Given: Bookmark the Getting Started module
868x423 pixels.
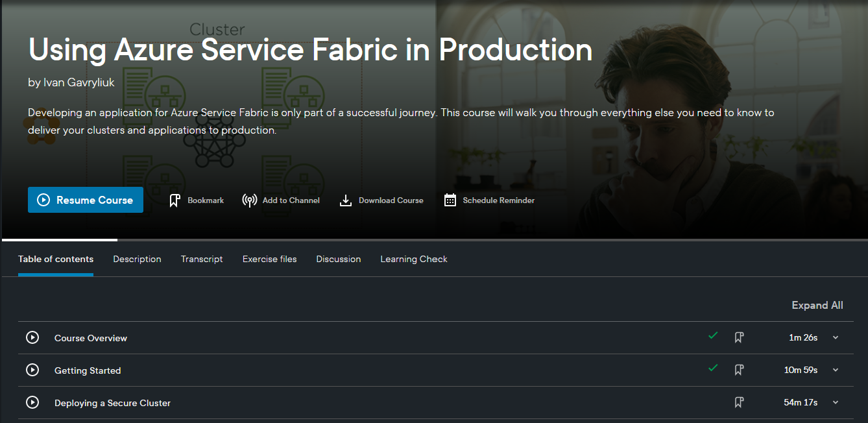Looking at the screenshot, I should tap(739, 370).
